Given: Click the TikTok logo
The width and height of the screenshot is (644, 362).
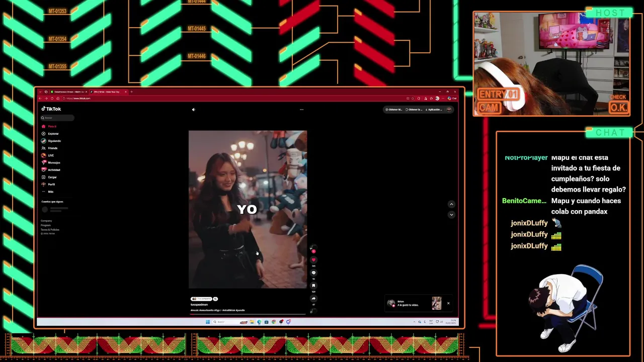Looking at the screenshot, I should 51,109.
